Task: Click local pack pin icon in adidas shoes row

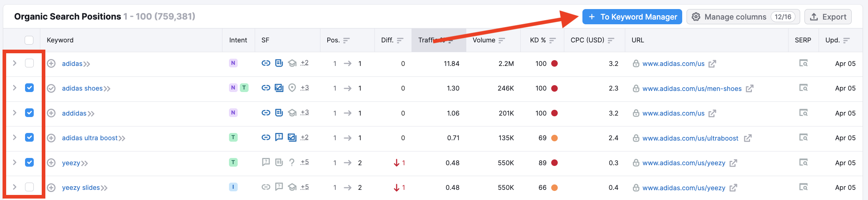Action: (292, 88)
